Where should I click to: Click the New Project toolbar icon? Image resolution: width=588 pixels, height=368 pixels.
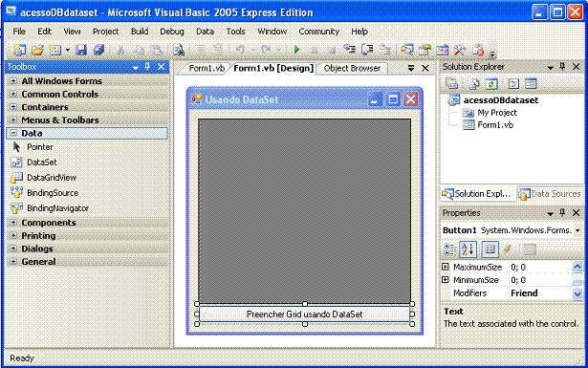click(x=19, y=50)
